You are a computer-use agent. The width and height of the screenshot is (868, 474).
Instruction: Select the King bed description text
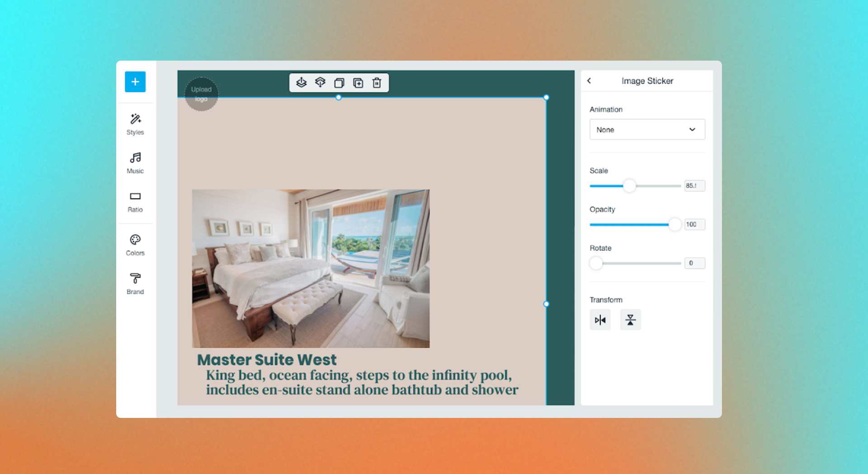coord(362,382)
